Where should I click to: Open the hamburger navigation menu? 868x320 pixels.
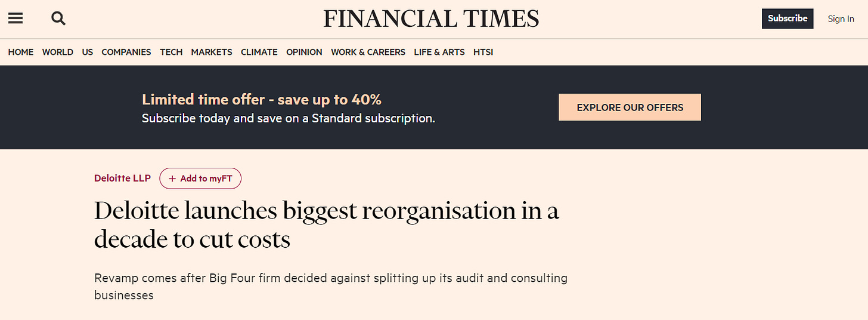pos(15,19)
